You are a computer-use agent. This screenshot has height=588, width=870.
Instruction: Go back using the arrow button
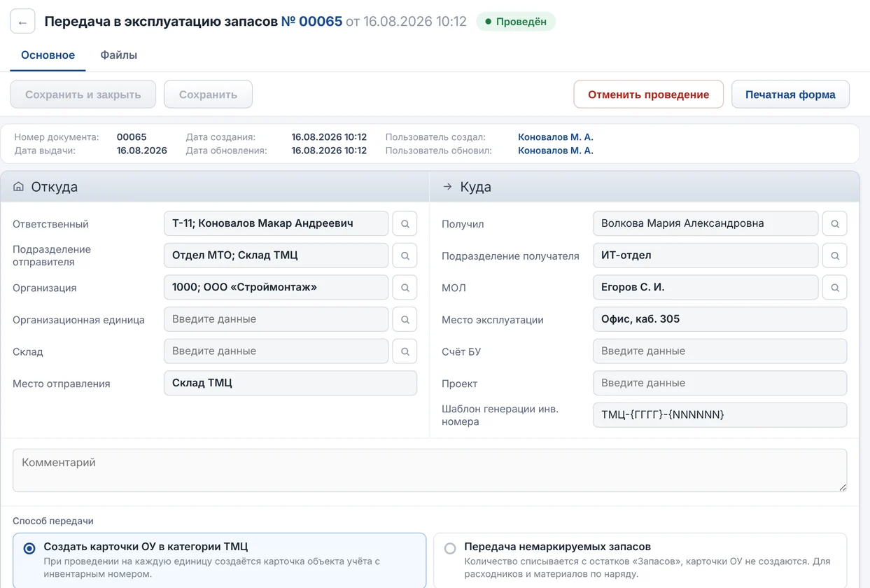click(x=22, y=22)
